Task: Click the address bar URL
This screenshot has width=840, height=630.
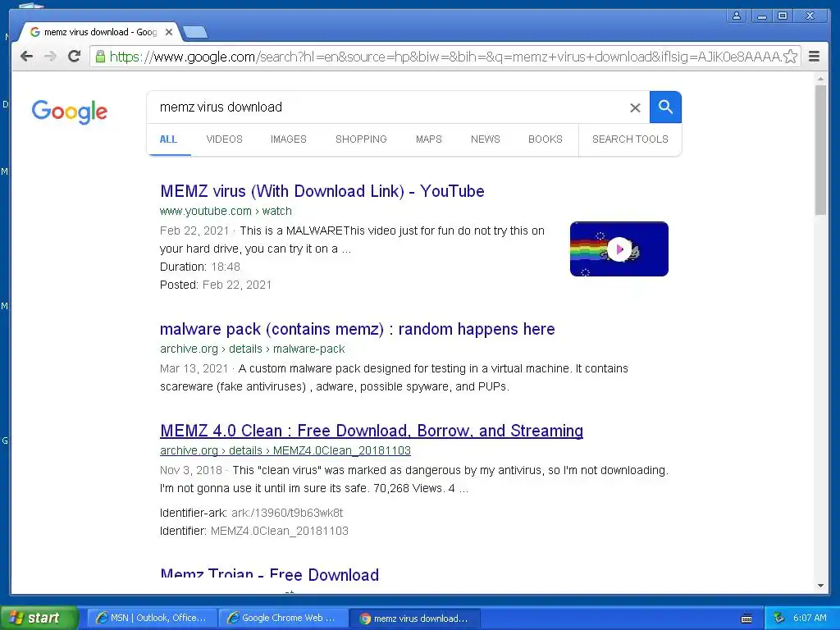Action: pos(445,57)
